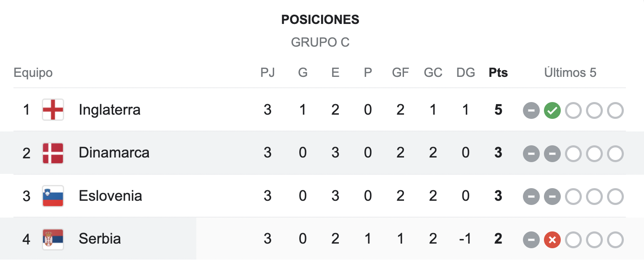The width and height of the screenshot is (644, 273).
Task: Click Inglaterra's first gray draw icon
Action: 531,110
